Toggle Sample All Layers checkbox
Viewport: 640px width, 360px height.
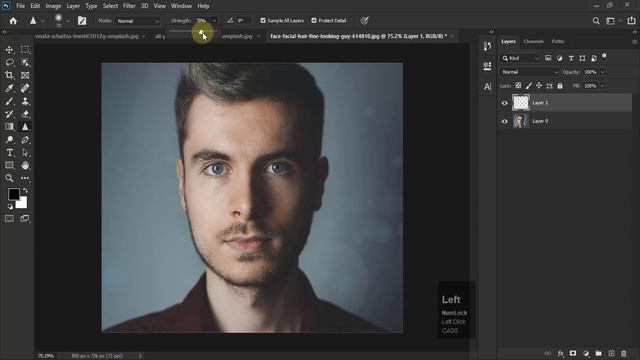pos(263,20)
